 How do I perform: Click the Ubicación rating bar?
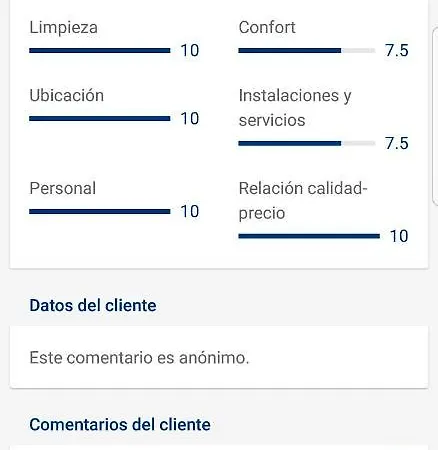[100, 119]
